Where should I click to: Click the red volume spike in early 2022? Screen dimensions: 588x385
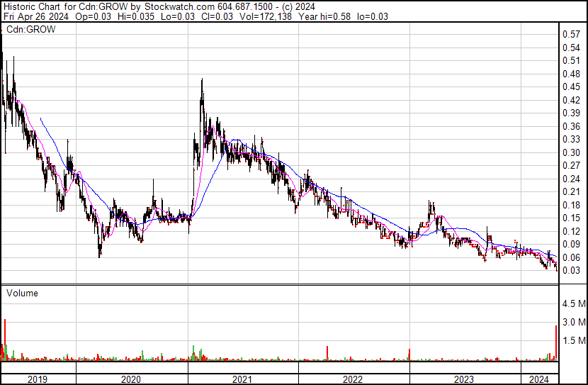pyautogui.click(x=327, y=353)
